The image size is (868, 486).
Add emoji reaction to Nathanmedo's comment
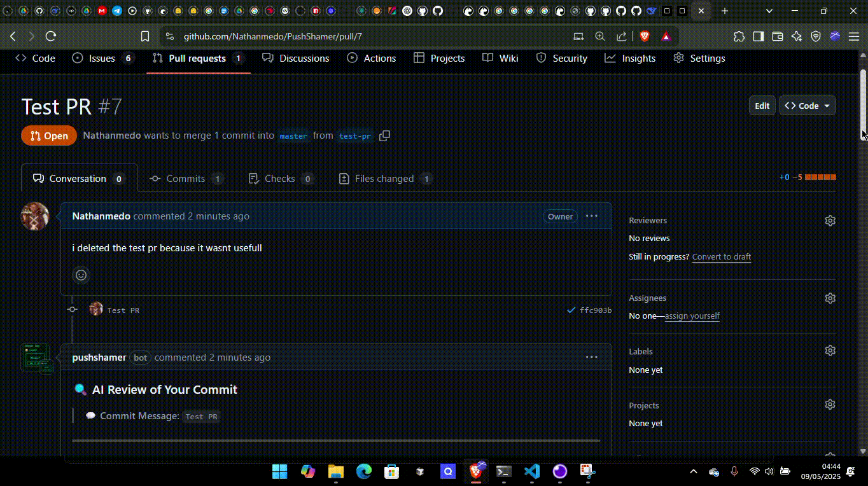pyautogui.click(x=81, y=275)
